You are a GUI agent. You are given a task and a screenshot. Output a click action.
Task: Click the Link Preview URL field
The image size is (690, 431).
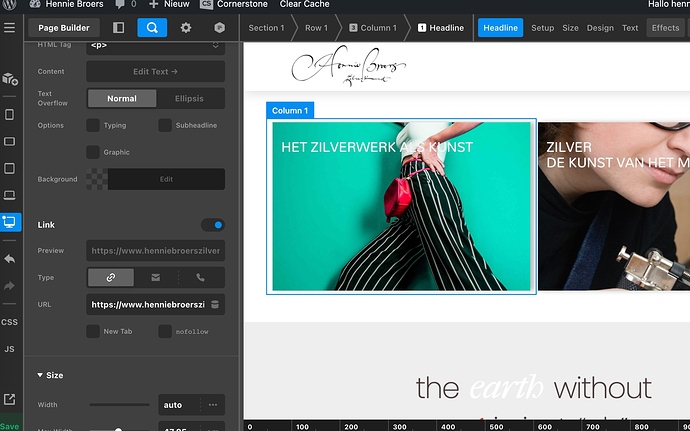(x=155, y=250)
